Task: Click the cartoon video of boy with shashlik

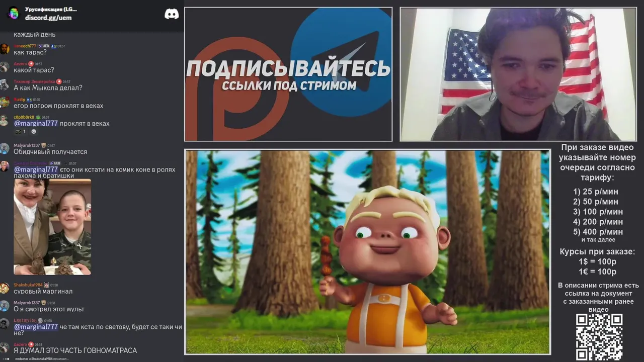Action: click(x=367, y=252)
